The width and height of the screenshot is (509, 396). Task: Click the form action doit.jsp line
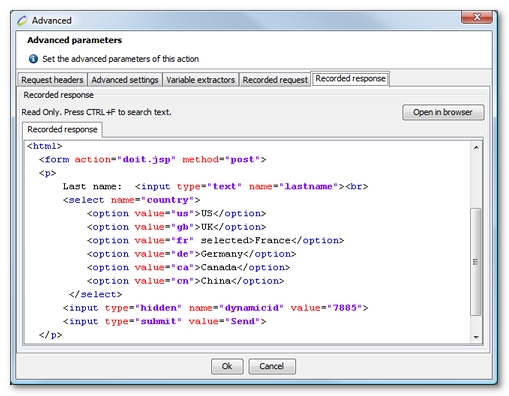pos(152,160)
